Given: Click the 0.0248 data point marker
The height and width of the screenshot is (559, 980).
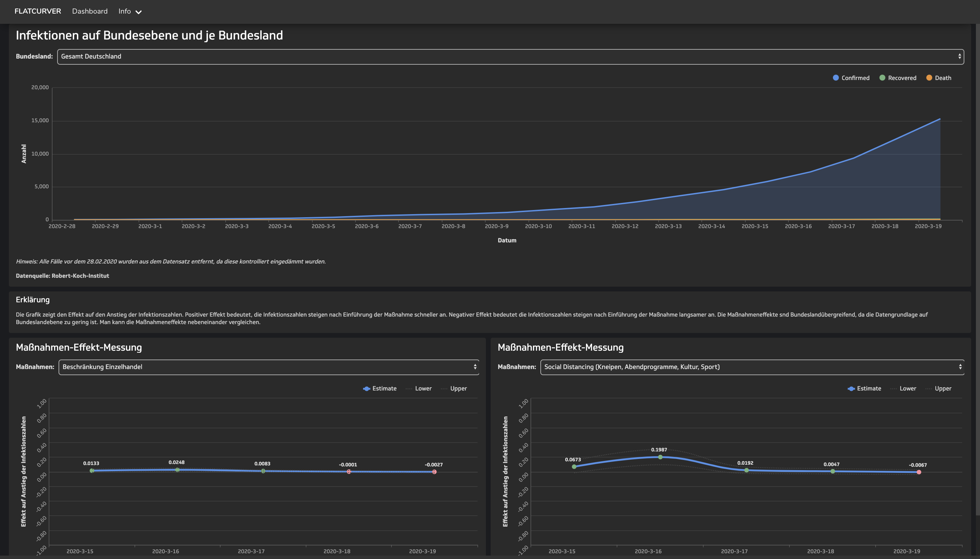Looking at the screenshot, I should coord(177,470).
